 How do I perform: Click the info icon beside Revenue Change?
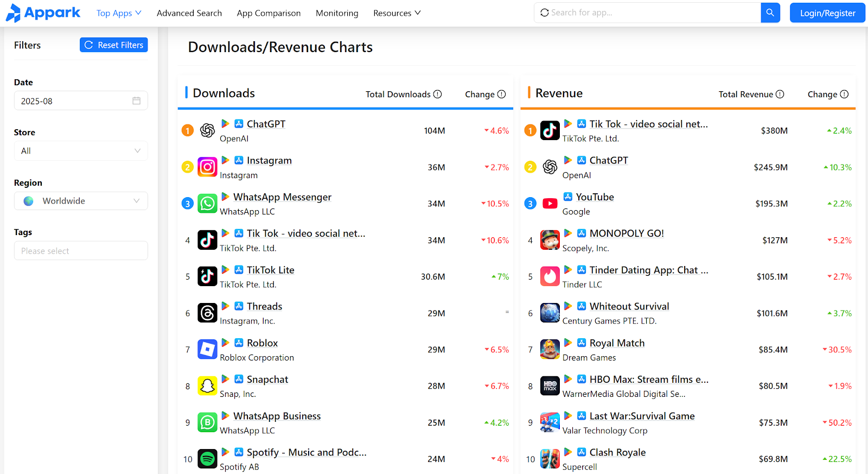click(844, 94)
